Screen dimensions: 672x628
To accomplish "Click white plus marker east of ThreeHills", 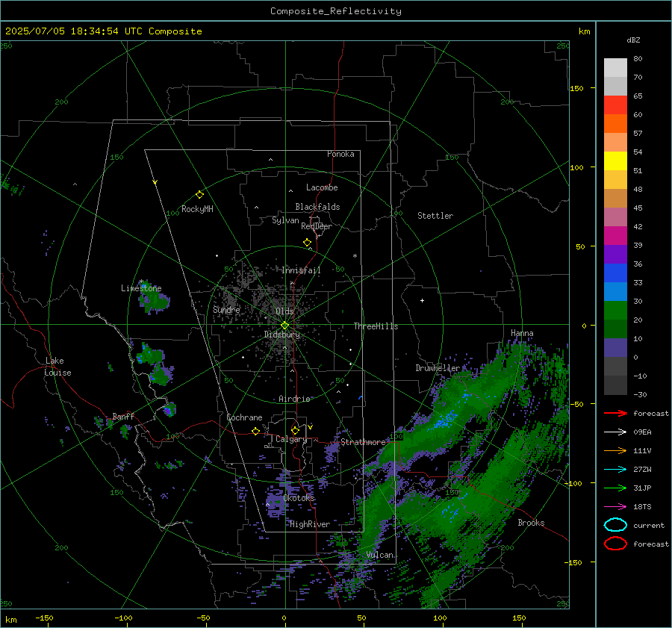I will tap(422, 300).
